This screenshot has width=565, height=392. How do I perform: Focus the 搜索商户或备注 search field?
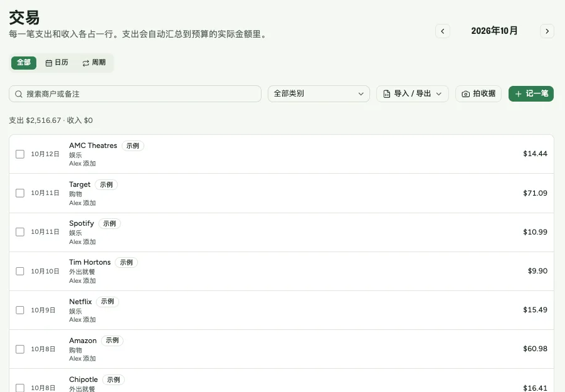pyautogui.click(x=135, y=93)
